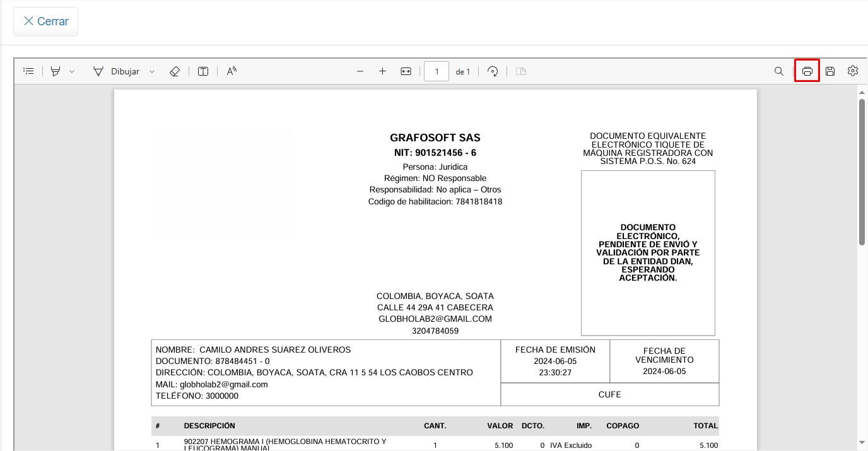Print the document
Screen dimensions: 868x451
807,71
